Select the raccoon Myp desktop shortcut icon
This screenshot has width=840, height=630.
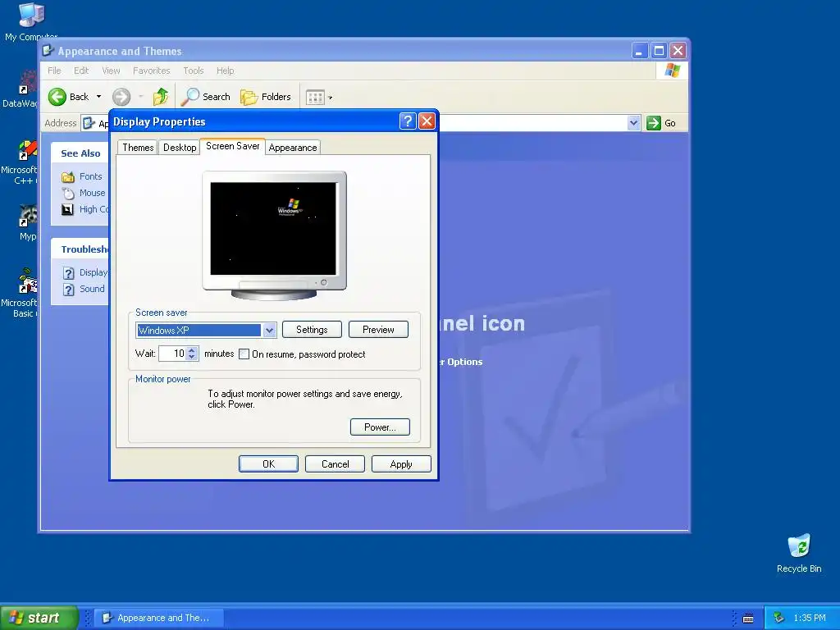click(x=28, y=217)
